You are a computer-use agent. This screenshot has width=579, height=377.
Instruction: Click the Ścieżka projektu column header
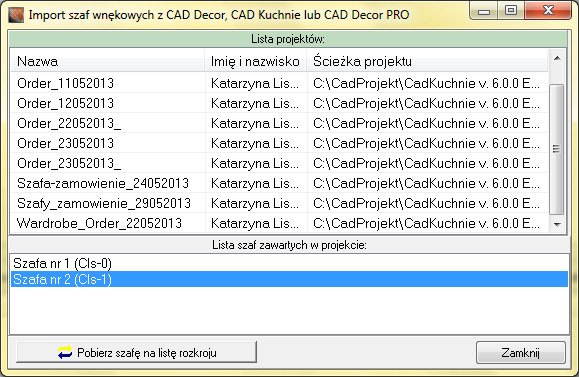[427, 61]
